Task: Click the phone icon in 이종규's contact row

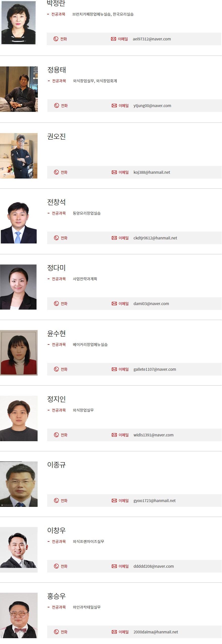Action: click(x=57, y=501)
